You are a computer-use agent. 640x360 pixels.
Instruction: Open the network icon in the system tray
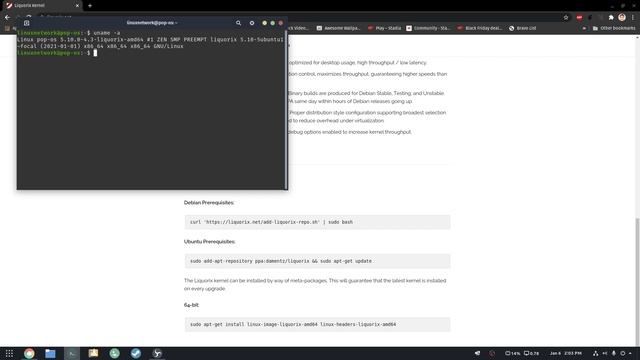(x=596, y=353)
